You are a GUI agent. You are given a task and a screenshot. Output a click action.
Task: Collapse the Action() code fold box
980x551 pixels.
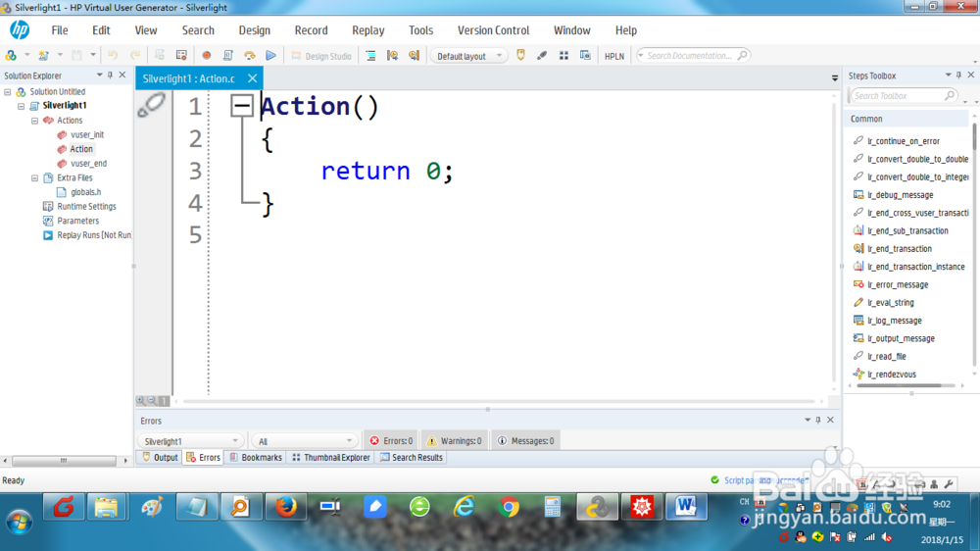coord(241,106)
